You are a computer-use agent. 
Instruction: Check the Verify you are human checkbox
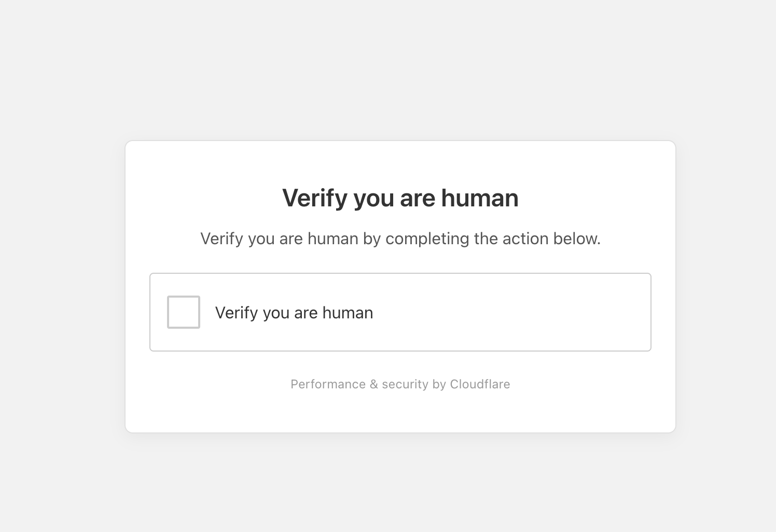tap(184, 312)
